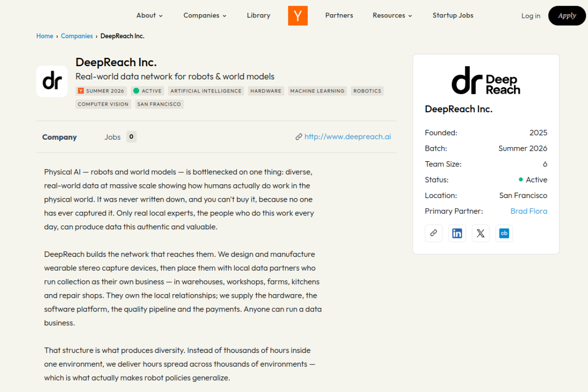The height and width of the screenshot is (392, 588).
Task: Click the SAN FRANCISCO tag
Action: [x=159, y=104]
